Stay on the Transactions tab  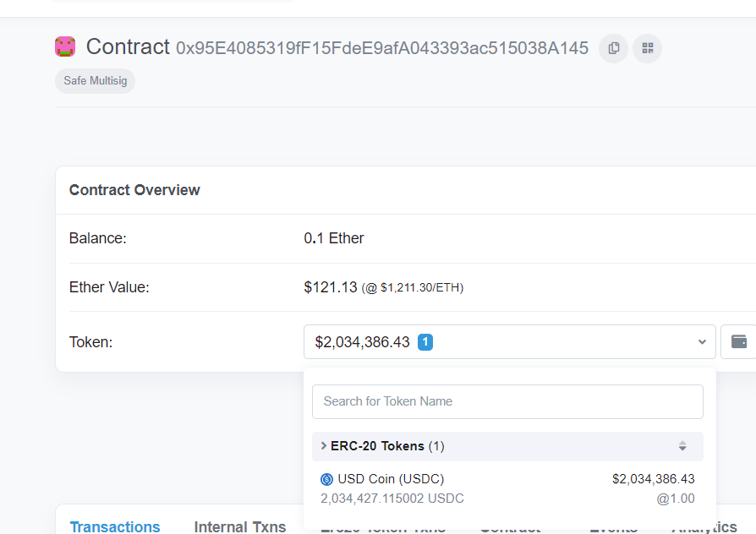(x=115, y=526)
